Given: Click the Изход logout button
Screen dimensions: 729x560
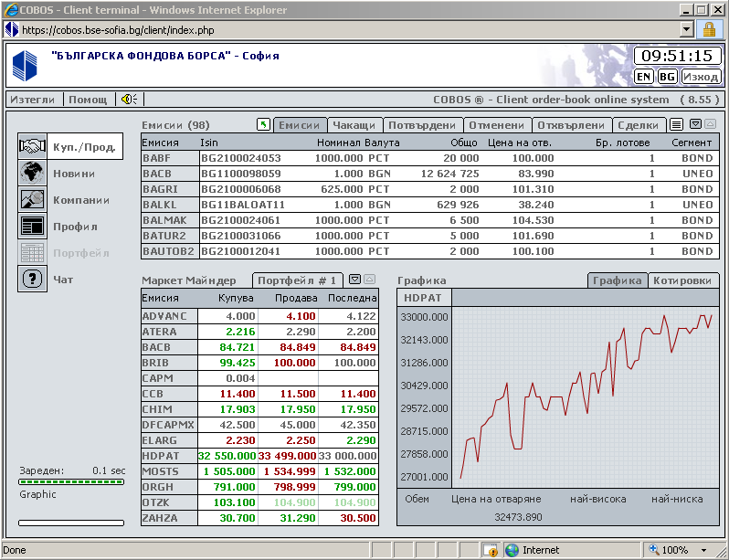Looking at the screenshot, I should tap(701, 77).
